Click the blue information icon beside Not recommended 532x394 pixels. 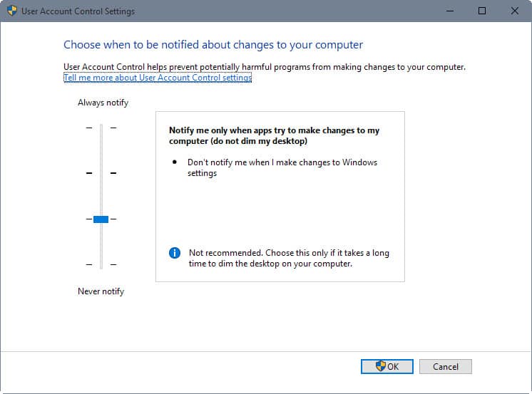point(175,253)
